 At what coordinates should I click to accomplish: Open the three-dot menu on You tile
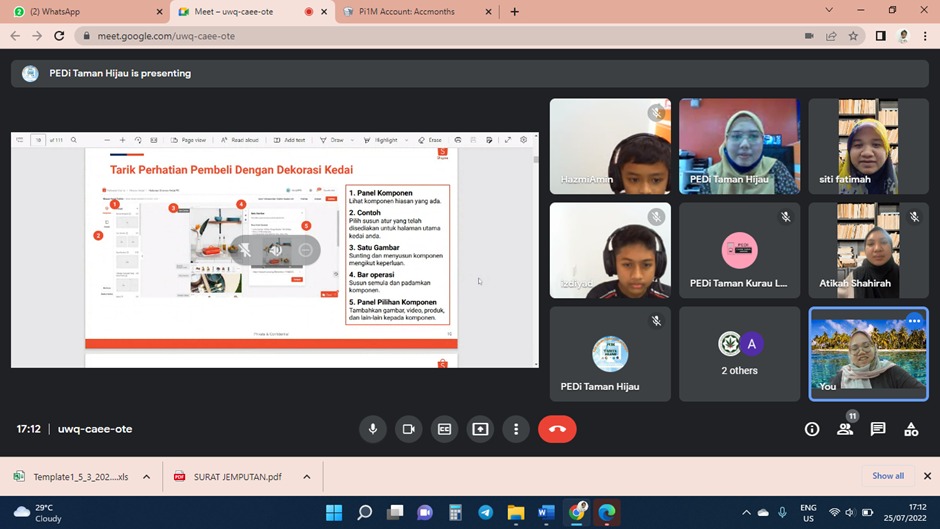(914, 321)
